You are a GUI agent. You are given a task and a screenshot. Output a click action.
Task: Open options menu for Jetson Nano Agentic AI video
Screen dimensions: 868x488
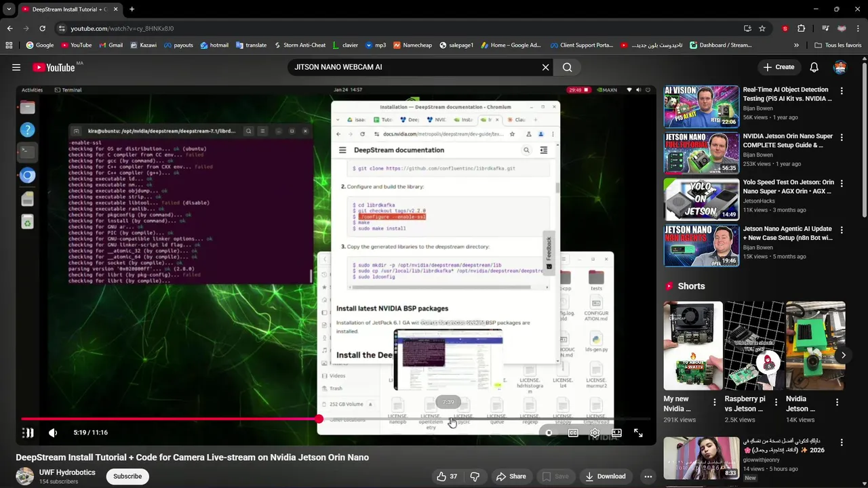(x=842, y=230)
